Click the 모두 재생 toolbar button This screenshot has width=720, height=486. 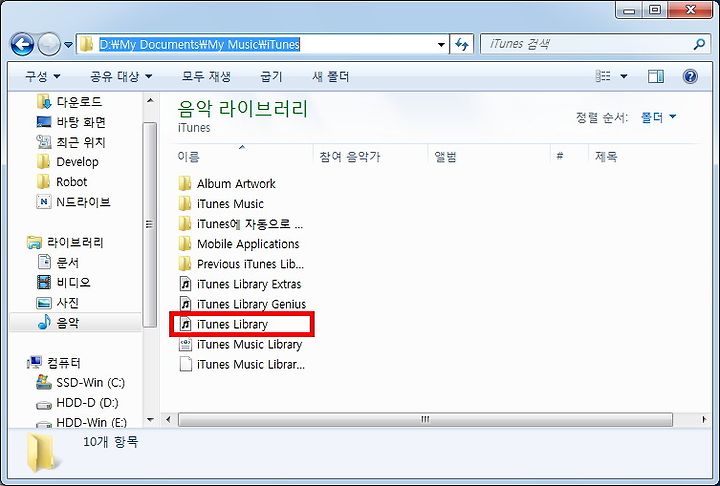click(x=206, y=76)
